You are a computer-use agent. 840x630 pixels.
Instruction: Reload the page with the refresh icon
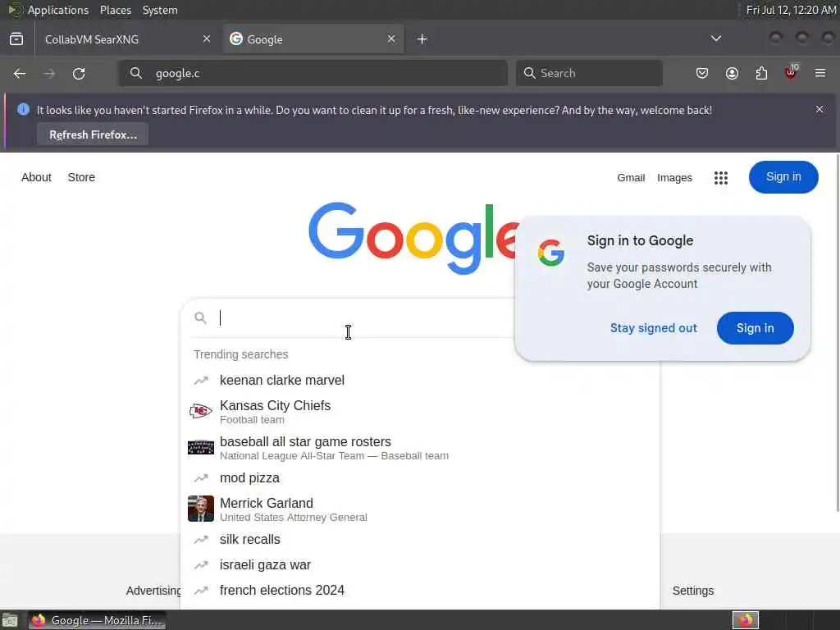point(79,73)
